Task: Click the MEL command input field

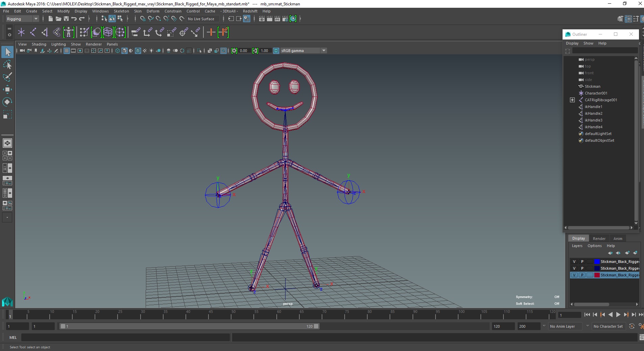Action: 125,337
